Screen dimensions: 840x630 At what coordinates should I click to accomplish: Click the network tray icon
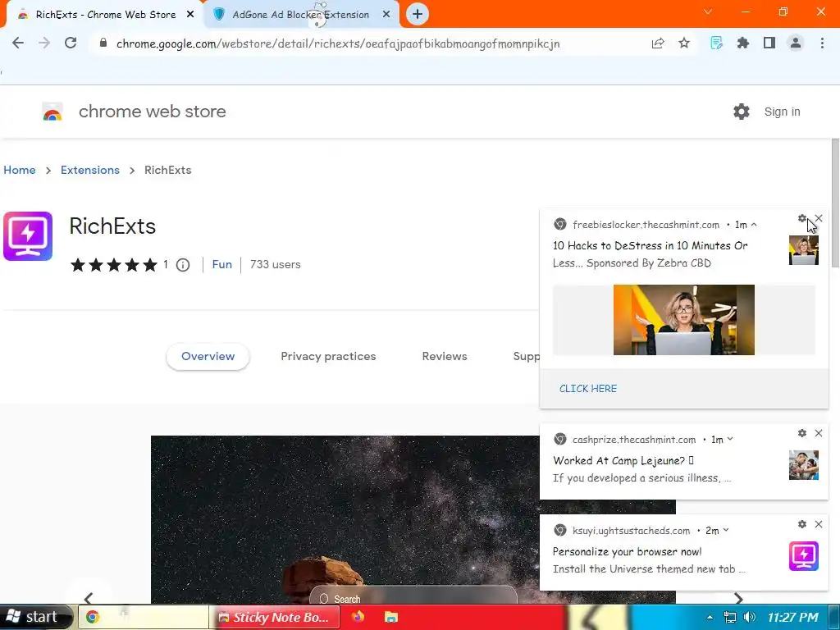729,617
